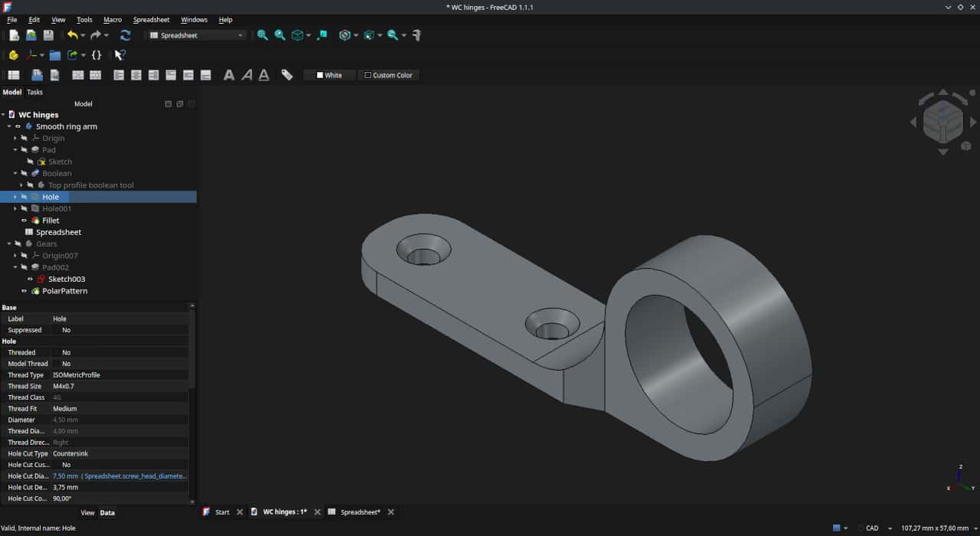Toggle visibility eye of Smooth ring arm
Screen dimensions: 980x536
coord(18,126)
